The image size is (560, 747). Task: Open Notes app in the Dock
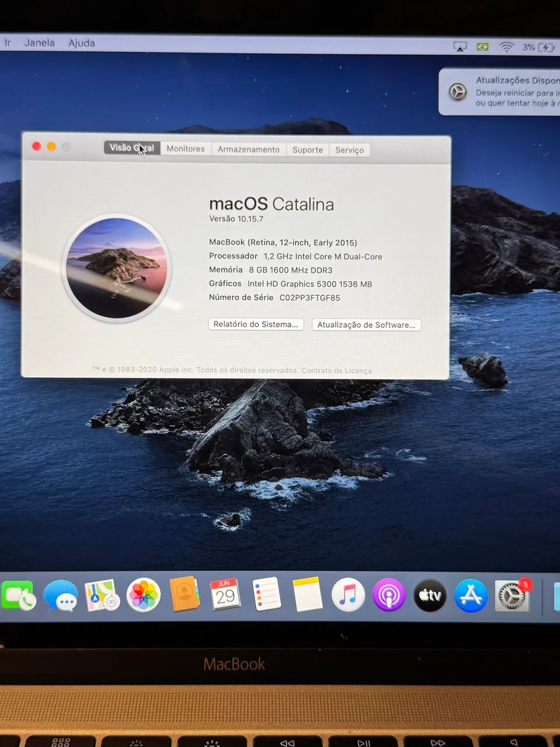[307, 595]
